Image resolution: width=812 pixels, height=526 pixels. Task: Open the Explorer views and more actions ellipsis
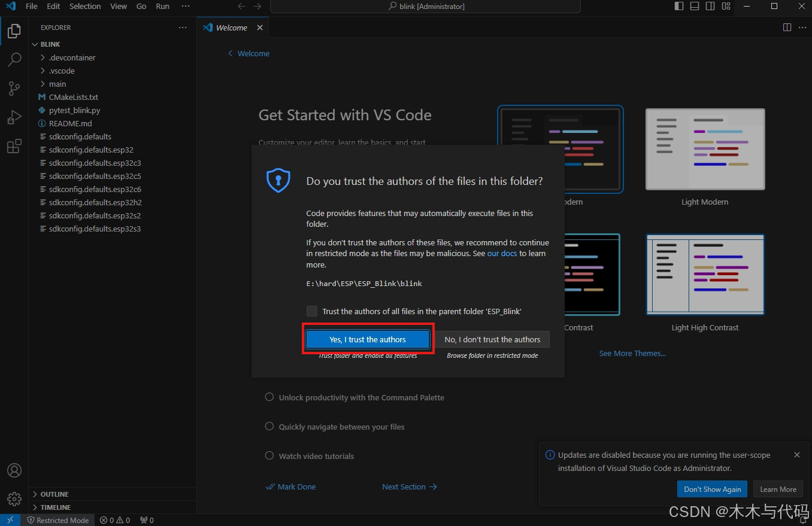[x=183, y=28]
